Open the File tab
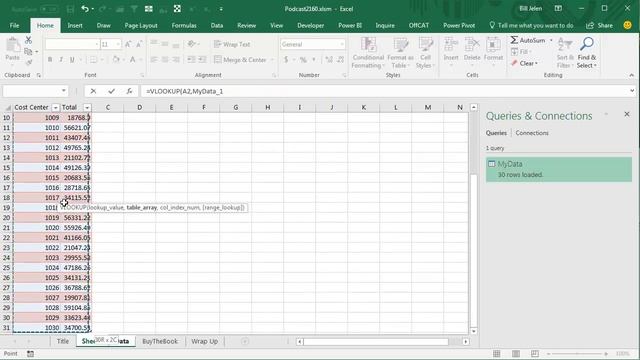The width and height of the screenshot is (640, 360). 14,25
